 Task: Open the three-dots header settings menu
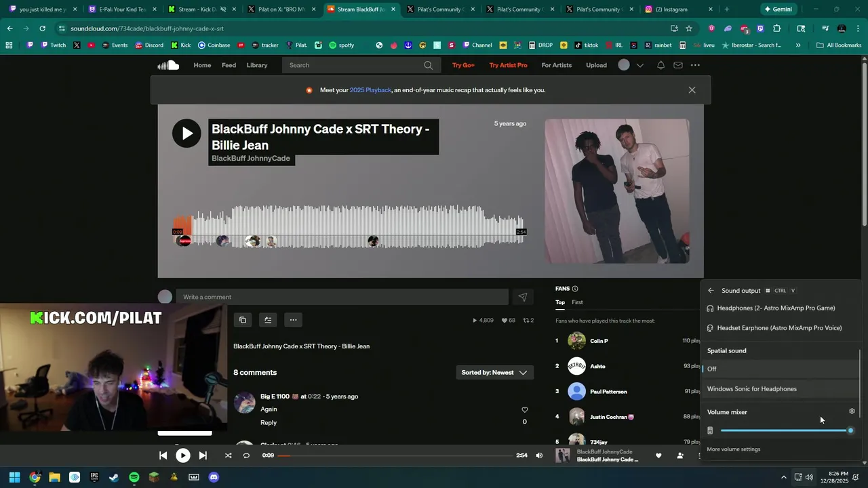tap(695, 65)
